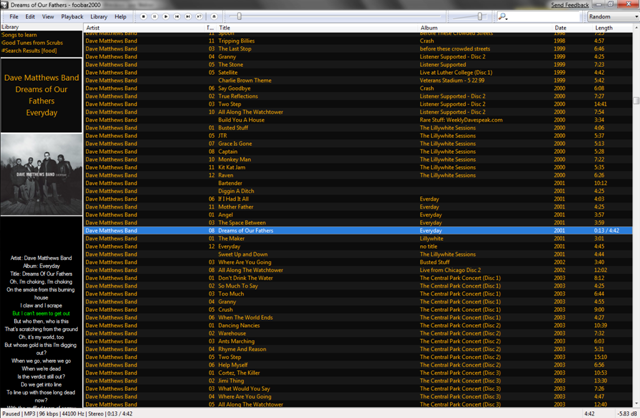The height and width of the screenshot is (418, 640).
Task: Click the Play button in toolbar
Action: point(166,17)
